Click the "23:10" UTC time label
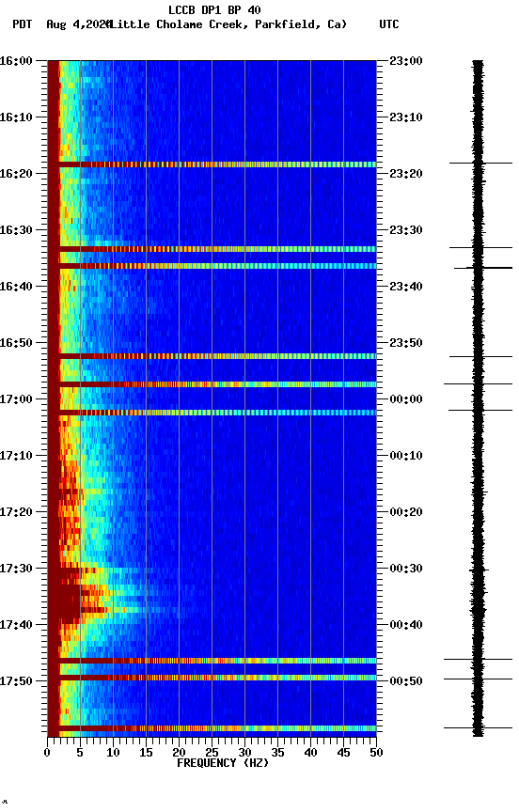519x812 pixels. click(406, 117)
